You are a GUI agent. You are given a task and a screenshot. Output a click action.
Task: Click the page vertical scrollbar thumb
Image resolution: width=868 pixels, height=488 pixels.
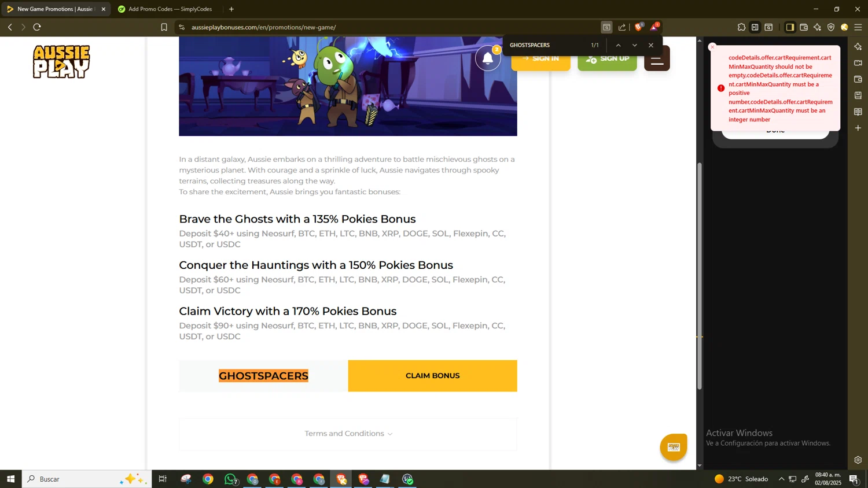pos(700,276)
